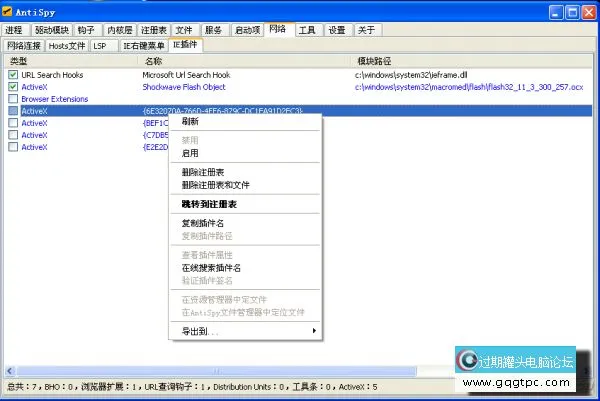Choose 启用 in the context menu
Viewport: 600px width, 401px height.
(245, 153)
